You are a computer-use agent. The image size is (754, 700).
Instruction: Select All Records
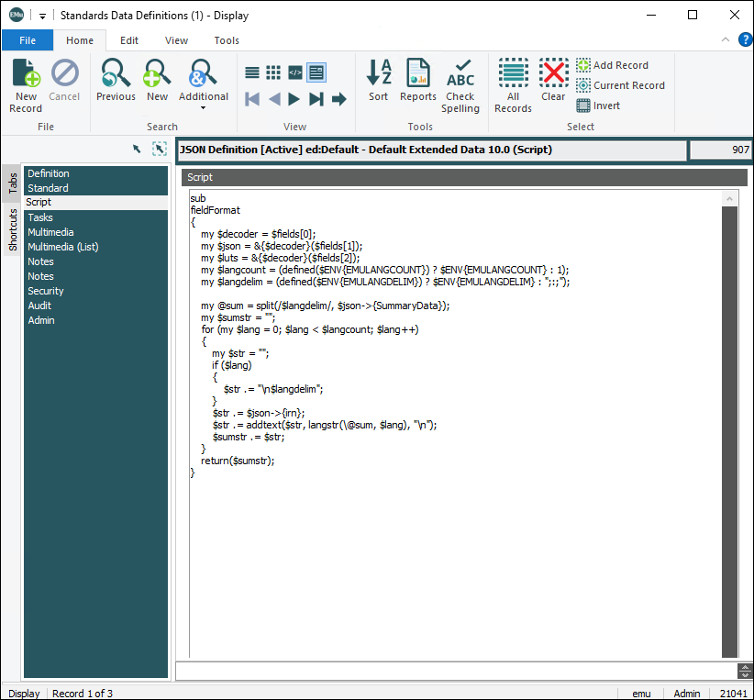point(513,84)
